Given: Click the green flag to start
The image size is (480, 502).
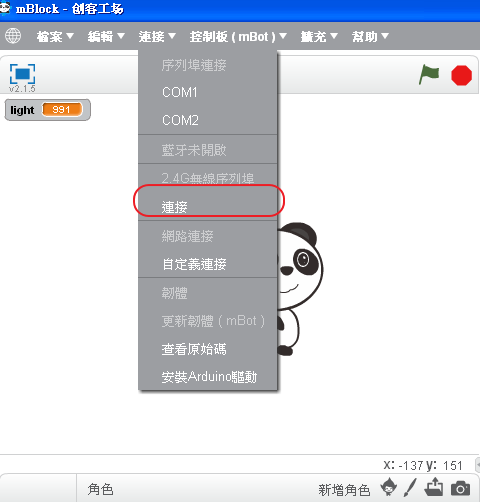Looking at the screenshot, I should (429, 74).
